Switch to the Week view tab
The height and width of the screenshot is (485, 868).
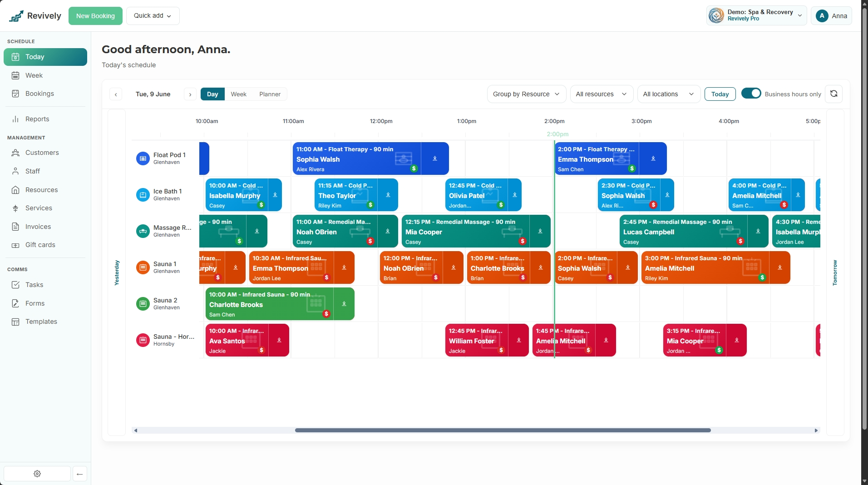[239, 94]
